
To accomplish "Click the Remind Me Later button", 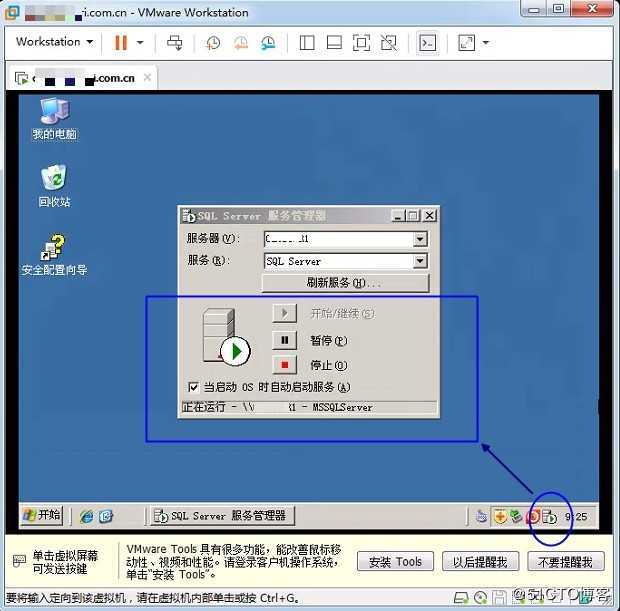I will [480, 562].
